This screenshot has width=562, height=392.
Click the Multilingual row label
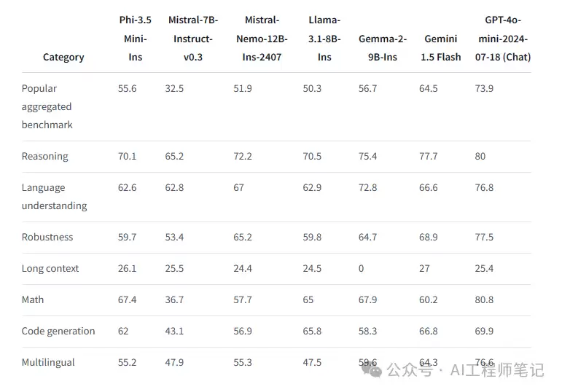point(48,362)
